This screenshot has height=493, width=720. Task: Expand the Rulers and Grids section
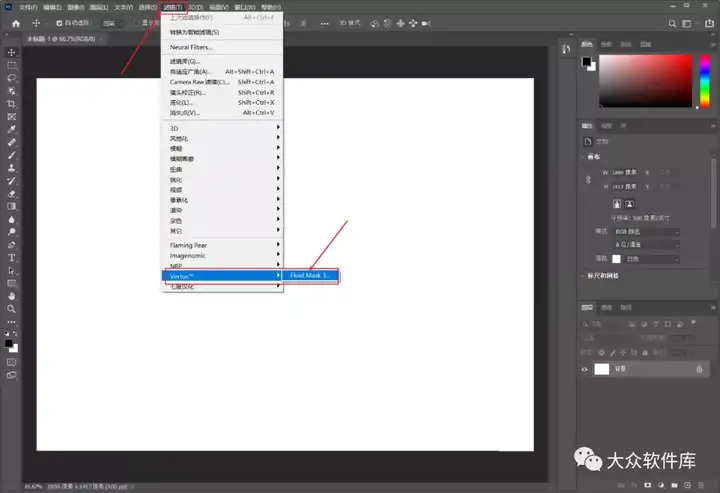583,275
